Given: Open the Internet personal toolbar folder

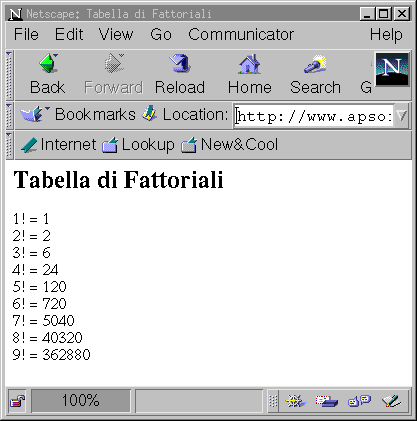Looking at the screenshot, I should pos(59,145).
